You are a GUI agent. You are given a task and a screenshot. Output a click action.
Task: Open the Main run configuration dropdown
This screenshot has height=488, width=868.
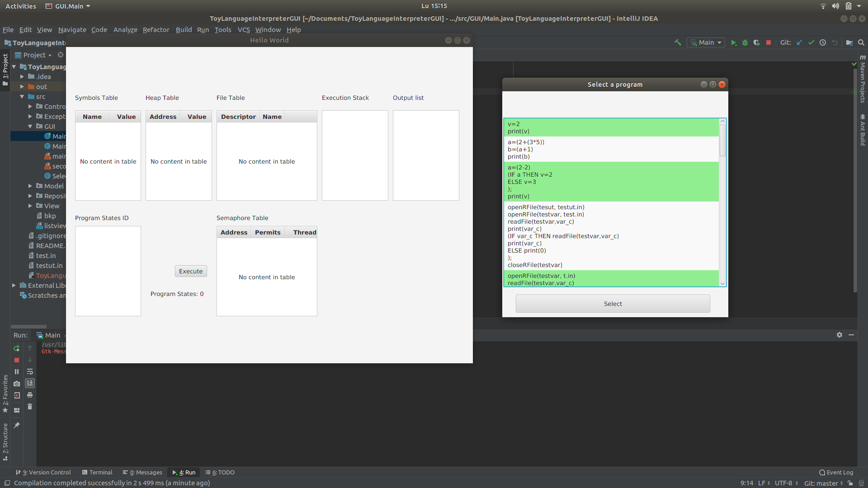(x=706, y=42)
